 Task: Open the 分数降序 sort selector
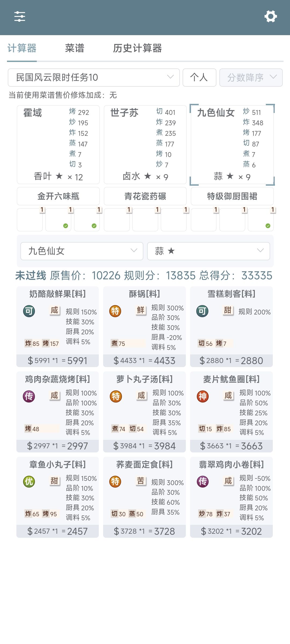(x=251, y=78)
